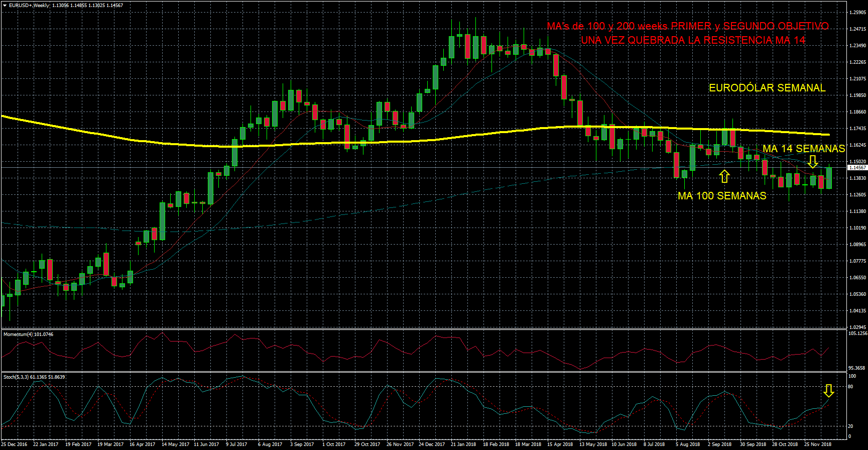Click the down arrow below MA 14 SEMANAS
This screenshot has height=450, width=868.
click(813, 162)
